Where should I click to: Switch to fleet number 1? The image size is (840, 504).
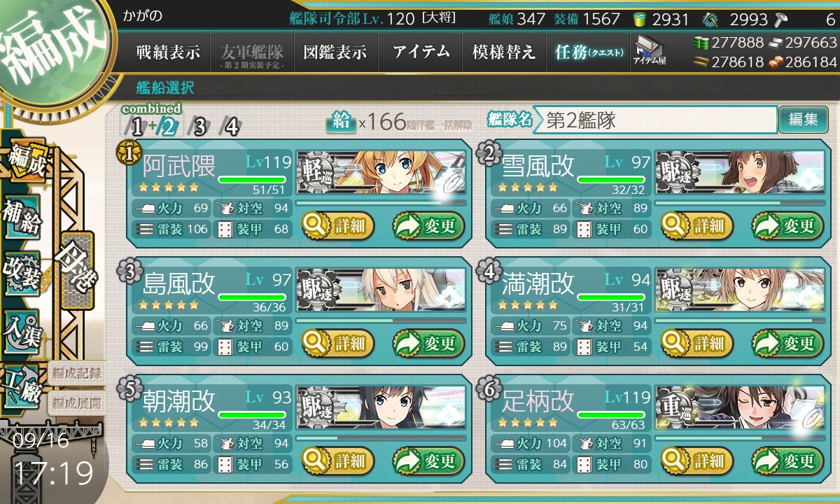(136, 127)
